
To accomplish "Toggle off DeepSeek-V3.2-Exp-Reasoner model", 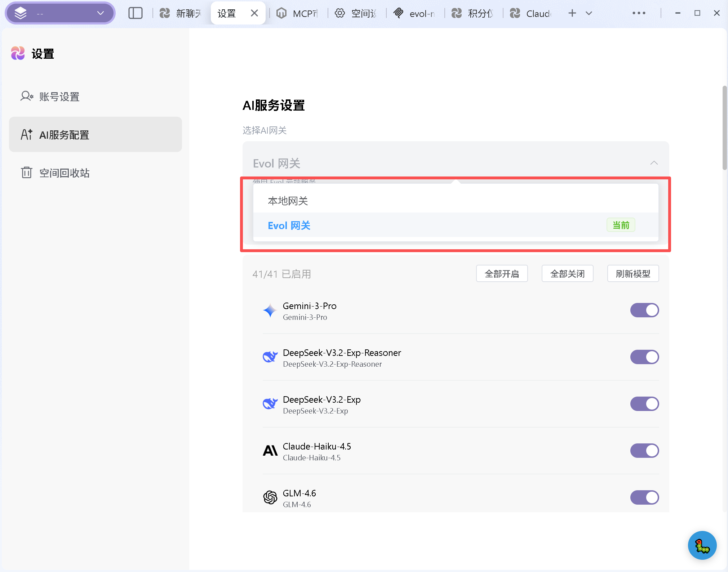I will [x=644, y=357].
